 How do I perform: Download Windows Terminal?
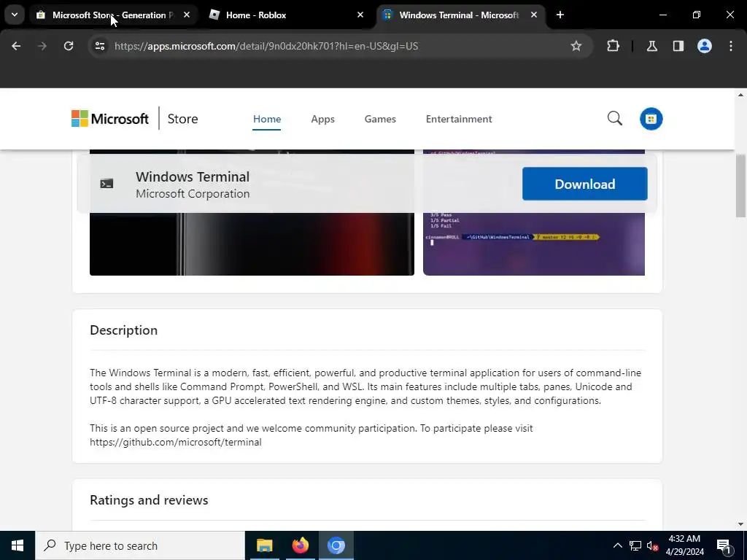(584, 184)
